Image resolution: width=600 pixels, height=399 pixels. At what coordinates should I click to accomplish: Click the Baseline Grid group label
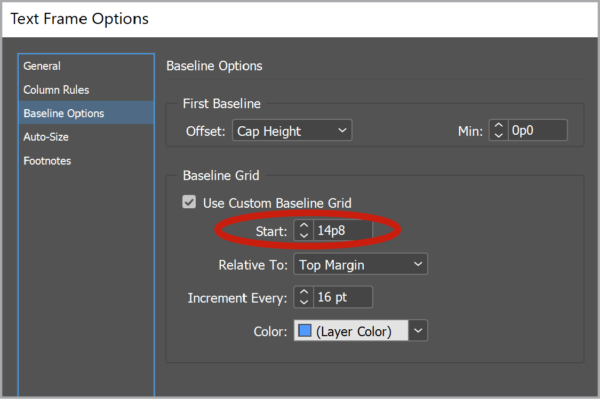coord(221,175)
